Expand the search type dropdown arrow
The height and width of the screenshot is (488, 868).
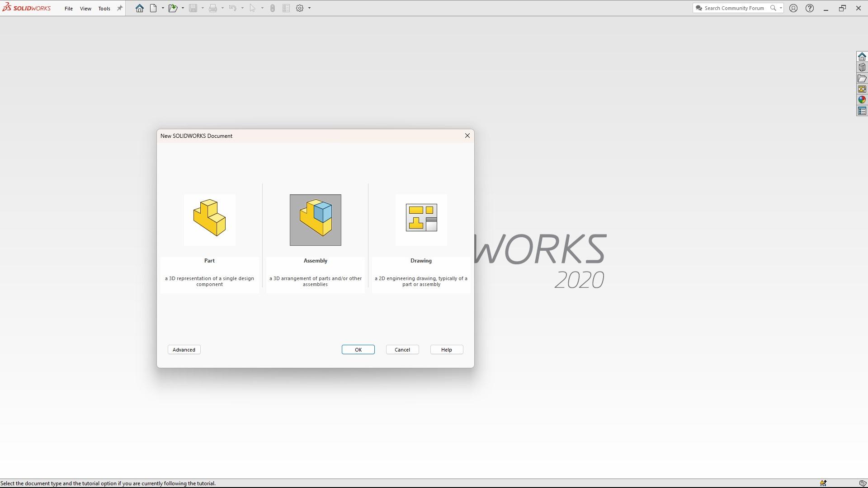[781, 8]
